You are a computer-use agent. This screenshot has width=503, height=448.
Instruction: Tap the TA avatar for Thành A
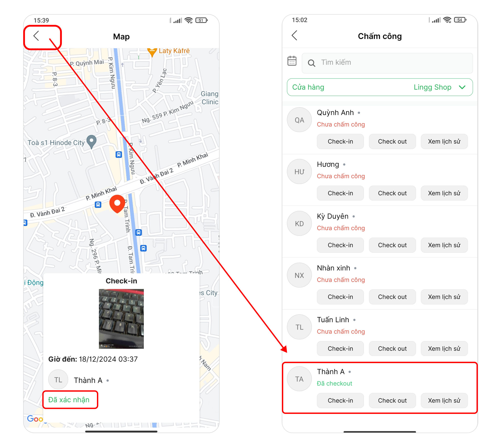[299, 379]
